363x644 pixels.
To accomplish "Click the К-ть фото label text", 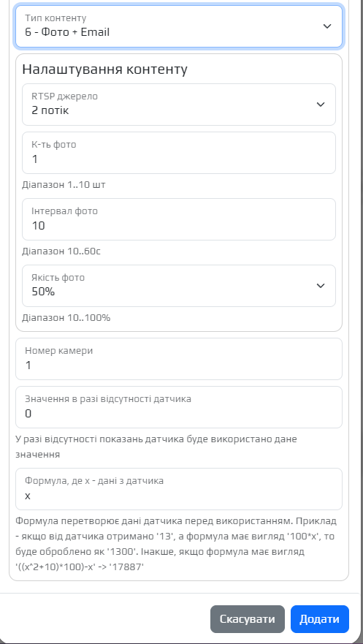I will pyautogui.click(x=54, y=145).
